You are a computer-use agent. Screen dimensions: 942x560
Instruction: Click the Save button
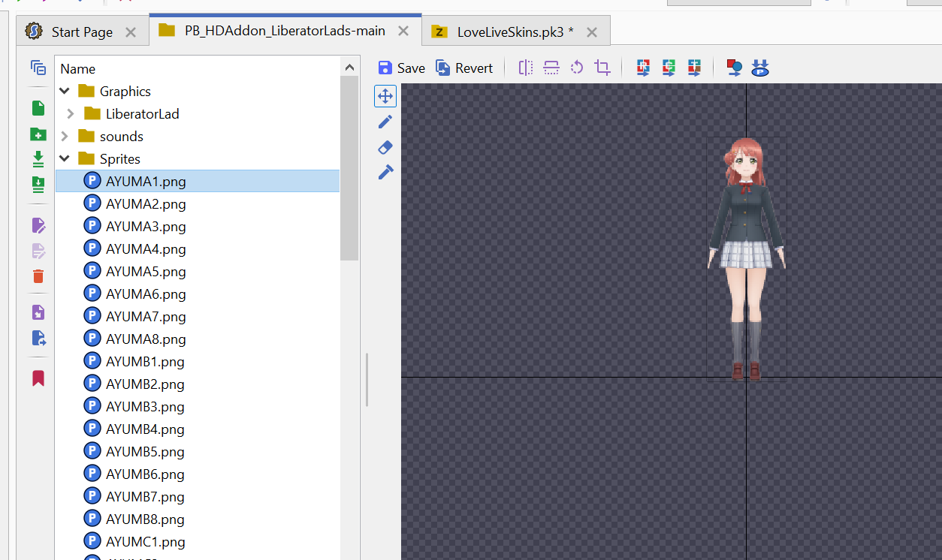point(402,68)
